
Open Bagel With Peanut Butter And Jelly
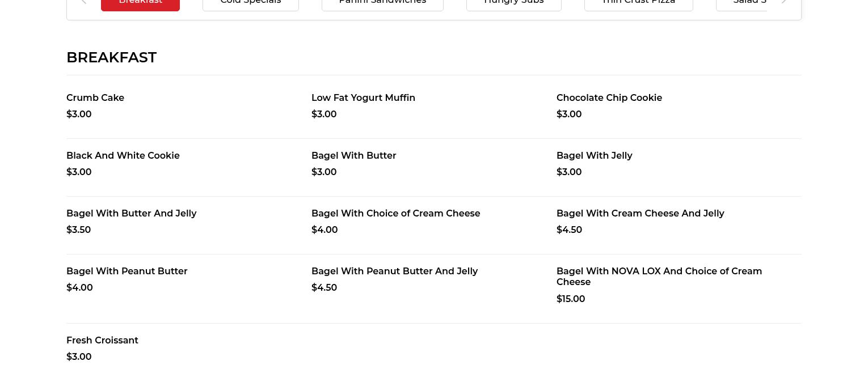pyautogui.click(x=394, y=271)
